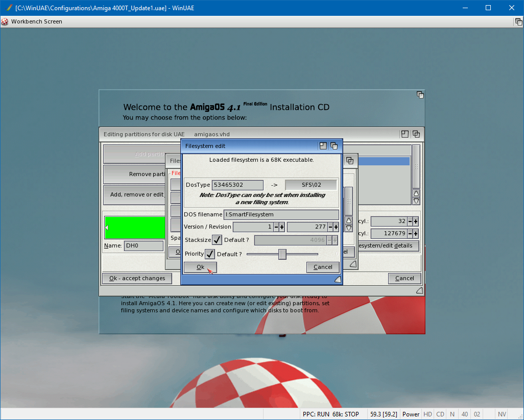Toggle the Stacksize Default checkbox

(x=217, y=240)
